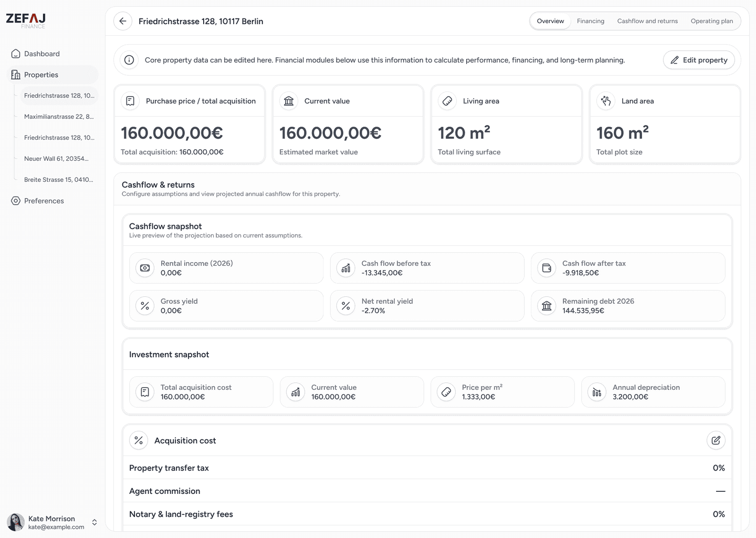Click the 1.333,00€ price per m² value
The width and height of the screenshot is (756, 538).
pos(479,397)
